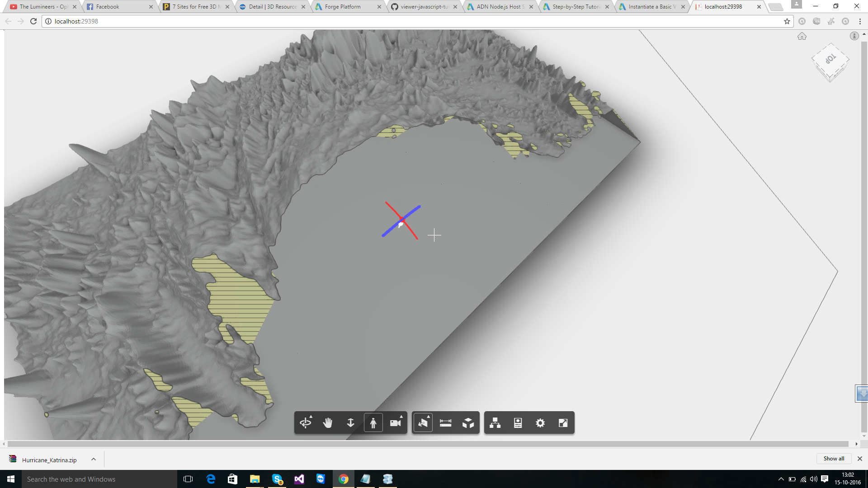Open the Properties panel icon
868x488 pixels.
point(518,423)
